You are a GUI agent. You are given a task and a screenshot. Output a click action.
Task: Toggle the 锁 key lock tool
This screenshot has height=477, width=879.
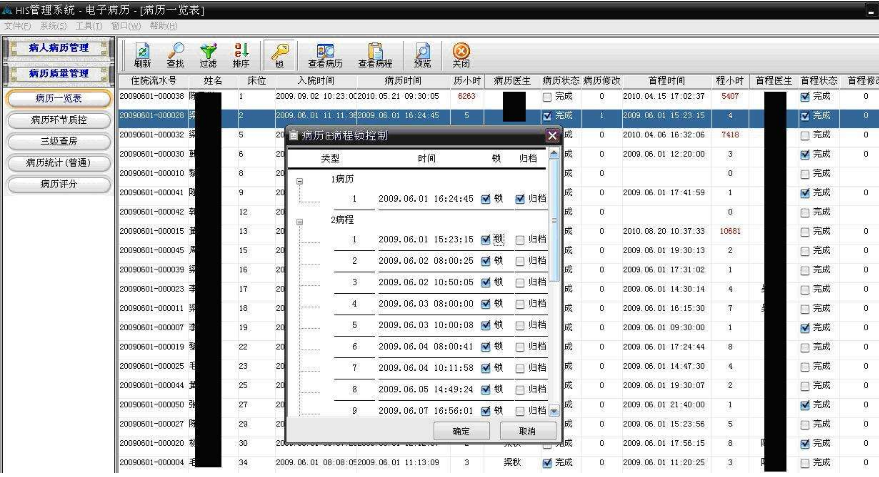tap(280, 55)
